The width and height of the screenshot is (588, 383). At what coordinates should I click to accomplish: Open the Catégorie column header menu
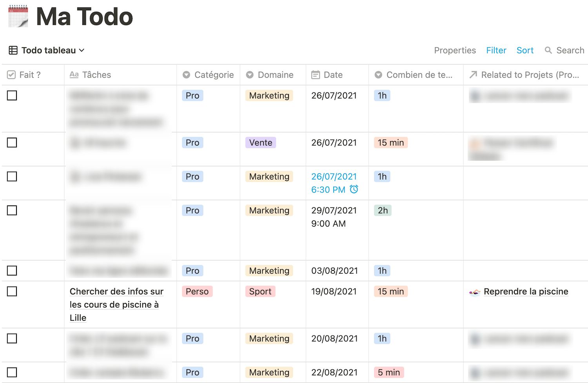click(x=208, y=75)
